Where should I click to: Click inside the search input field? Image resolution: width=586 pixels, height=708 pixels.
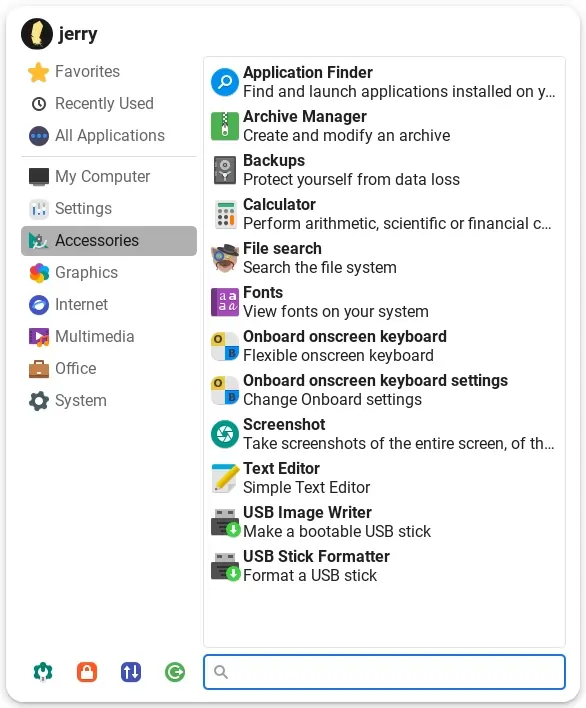pos(384,672)
